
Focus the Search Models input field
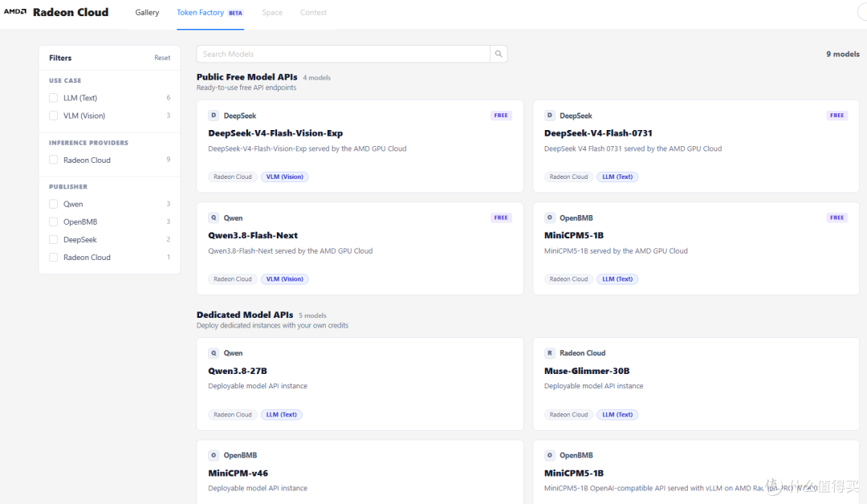click(343, 54)
